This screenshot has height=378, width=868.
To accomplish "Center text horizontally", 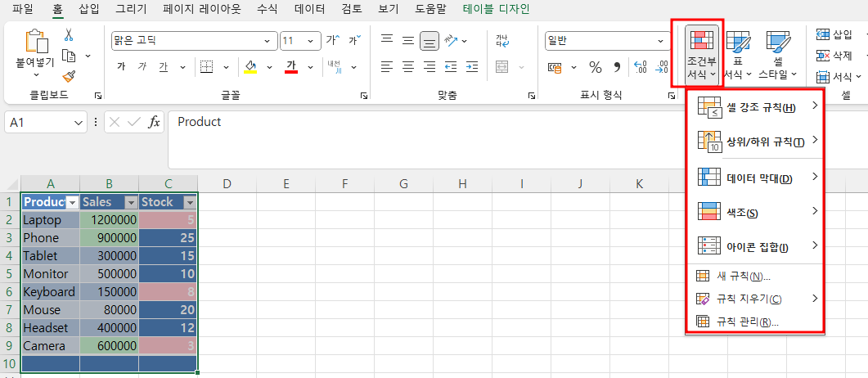I will [x=408, y=67].
